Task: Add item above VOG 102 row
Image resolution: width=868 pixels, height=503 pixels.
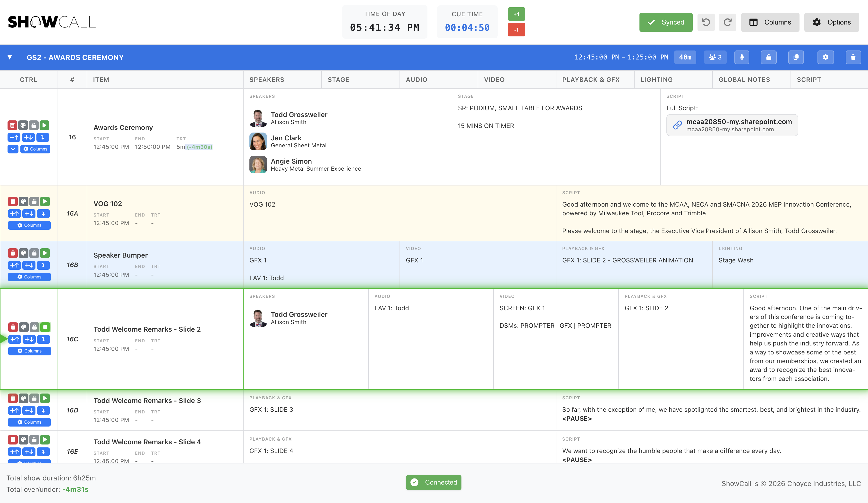Action: pos(15,213)
